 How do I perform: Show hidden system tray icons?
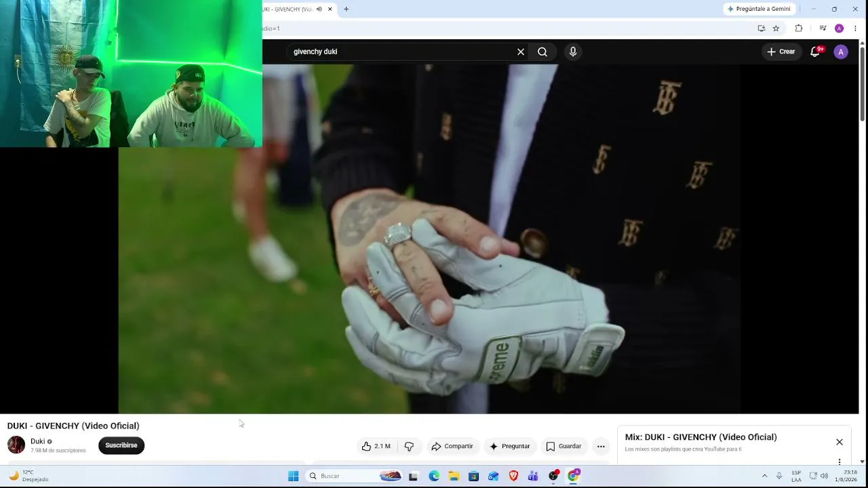click(x=764, y=476)
